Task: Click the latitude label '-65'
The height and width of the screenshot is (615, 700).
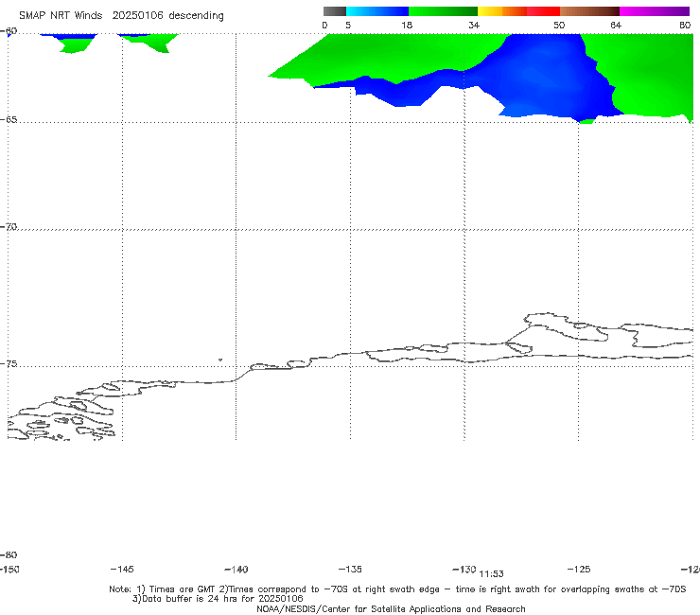Action: point(9,120)
